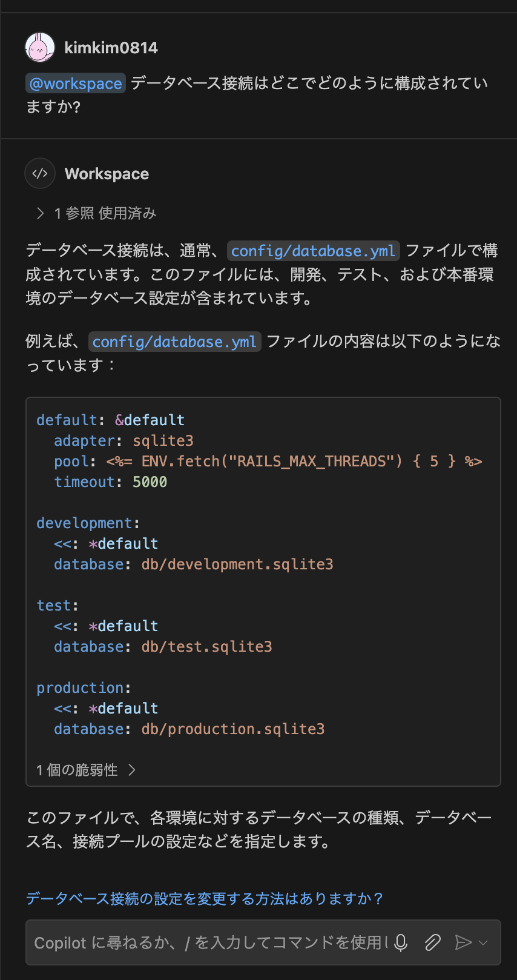Image resolution: width=517 pixels, height=980 pixels.
Task: Click the 'pool:' line with RAILS_MAX_THREADS
Action: point(268,462)
